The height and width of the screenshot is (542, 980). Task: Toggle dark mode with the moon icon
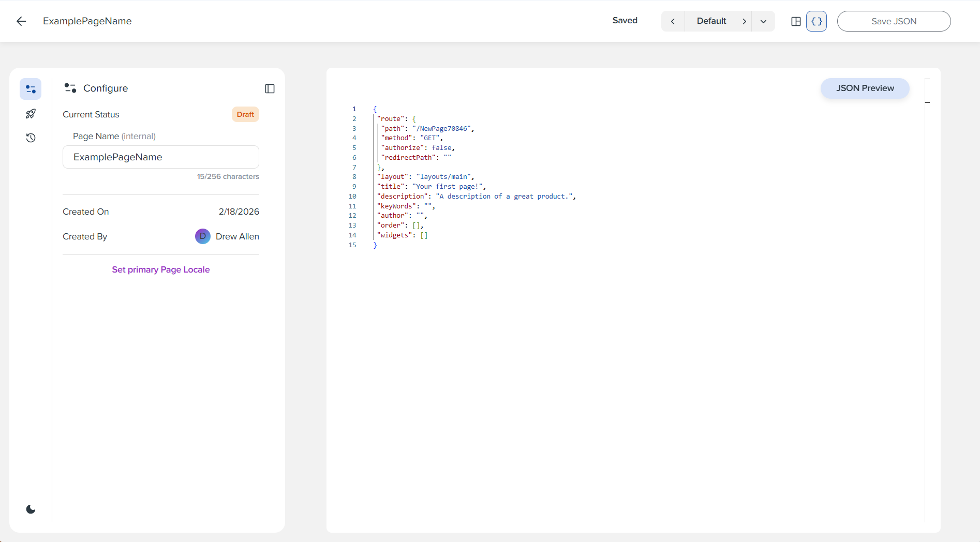pos(31,509)
